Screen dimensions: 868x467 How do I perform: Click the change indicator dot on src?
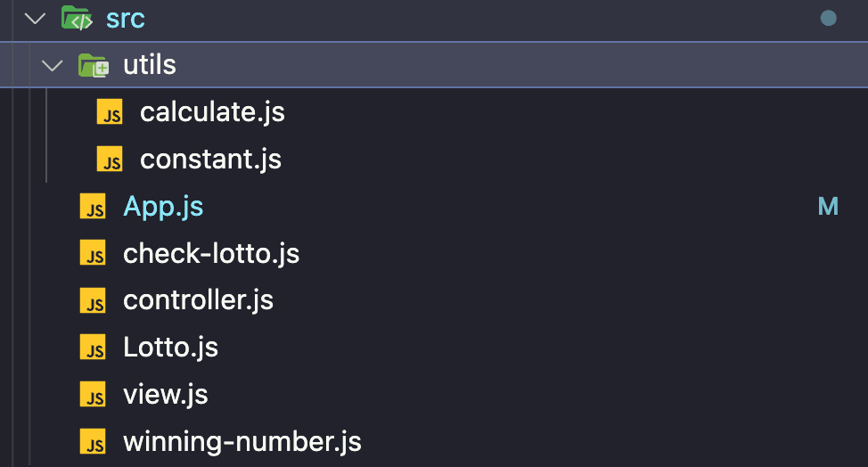[x=828, y=18]
